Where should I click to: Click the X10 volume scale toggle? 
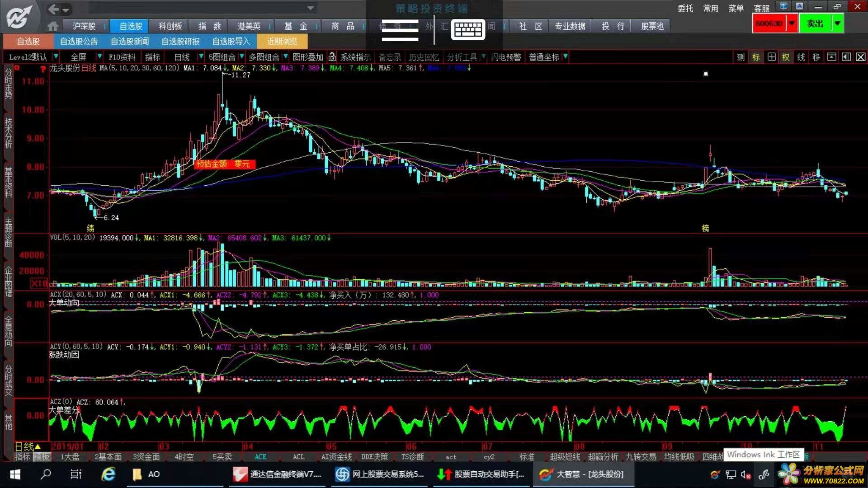(x=39, y=284)
